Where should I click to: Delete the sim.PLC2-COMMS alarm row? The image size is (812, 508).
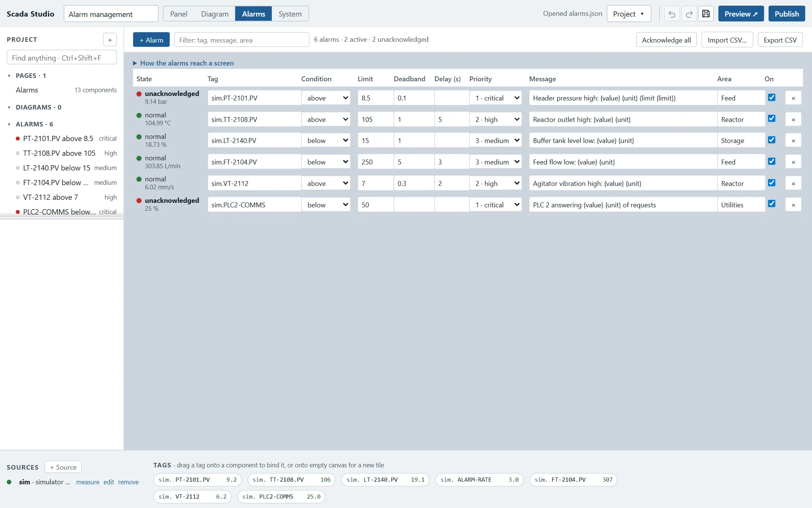pos(793,205)
